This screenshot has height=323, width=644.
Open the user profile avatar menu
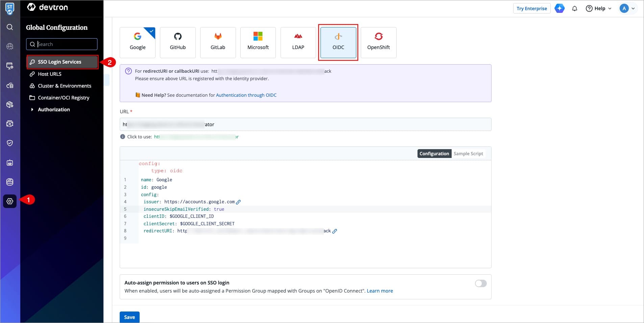[x=627, y=8]
